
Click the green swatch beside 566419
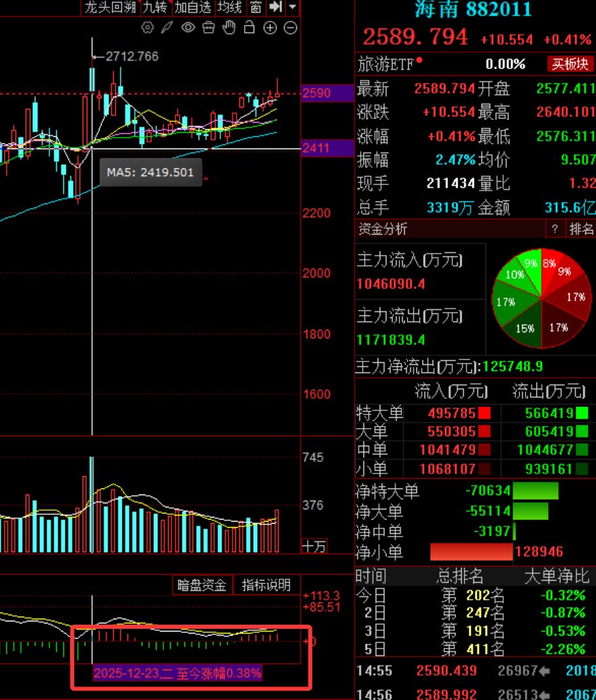582,413
